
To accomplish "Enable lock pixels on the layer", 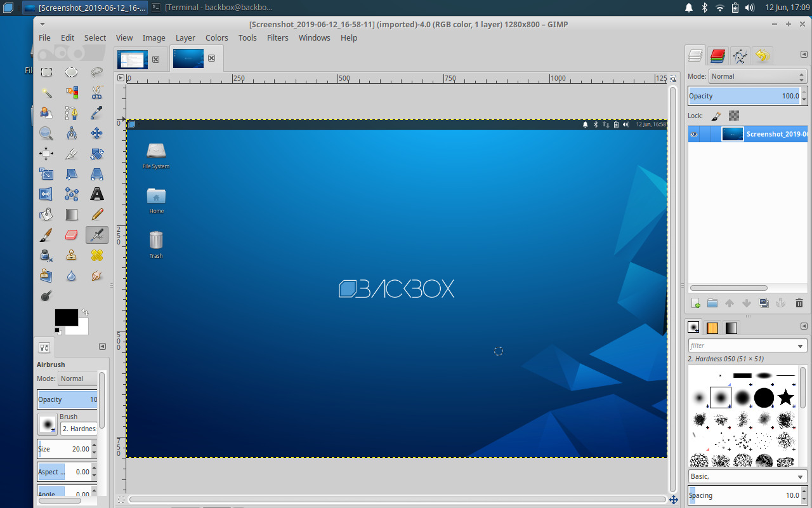I will point(716,116).
